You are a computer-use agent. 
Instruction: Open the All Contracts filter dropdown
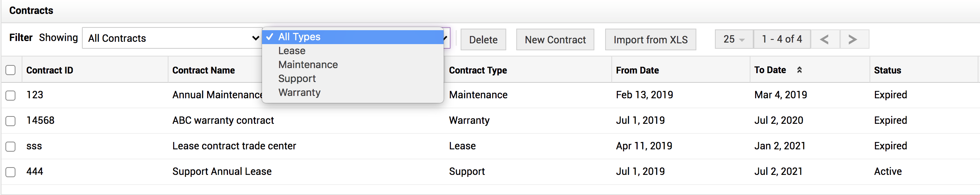pyautogui.click(x=172, y=38)
